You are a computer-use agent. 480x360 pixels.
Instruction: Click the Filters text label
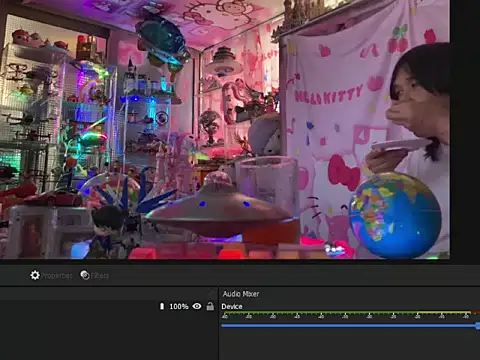(100, 276)
